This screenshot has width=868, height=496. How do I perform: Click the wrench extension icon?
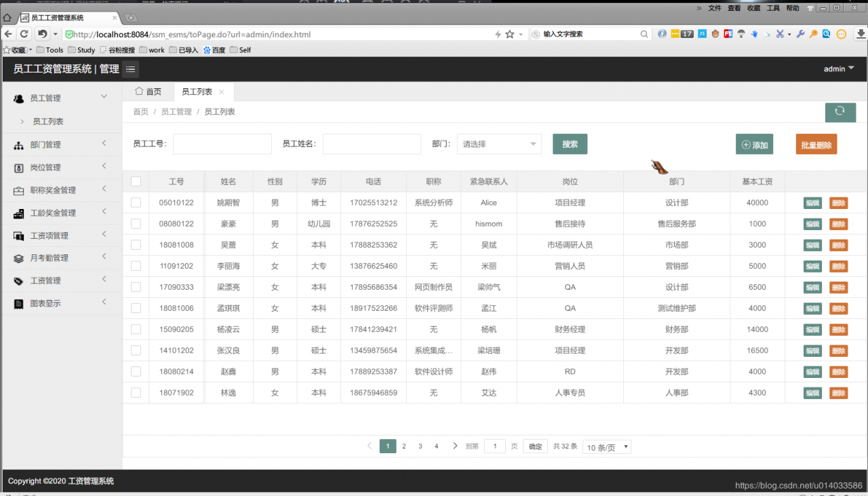coord(801,34)
